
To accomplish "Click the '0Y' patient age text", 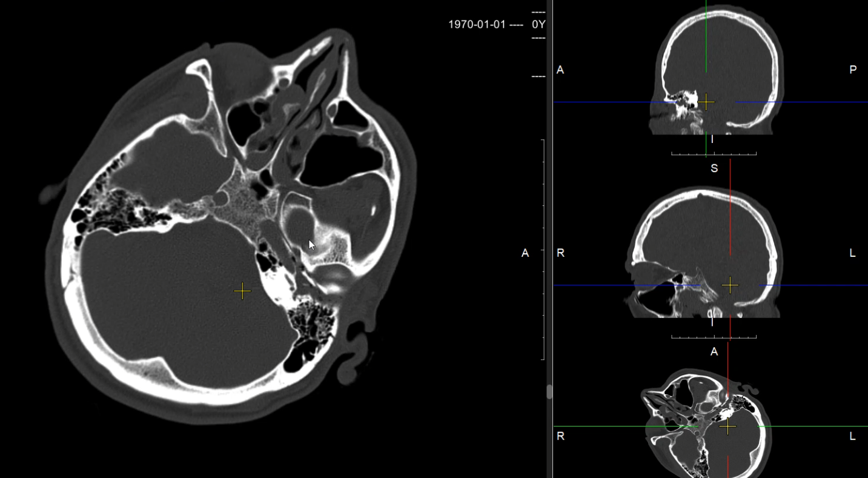I will pyautogui.click(x=538, y=25).
